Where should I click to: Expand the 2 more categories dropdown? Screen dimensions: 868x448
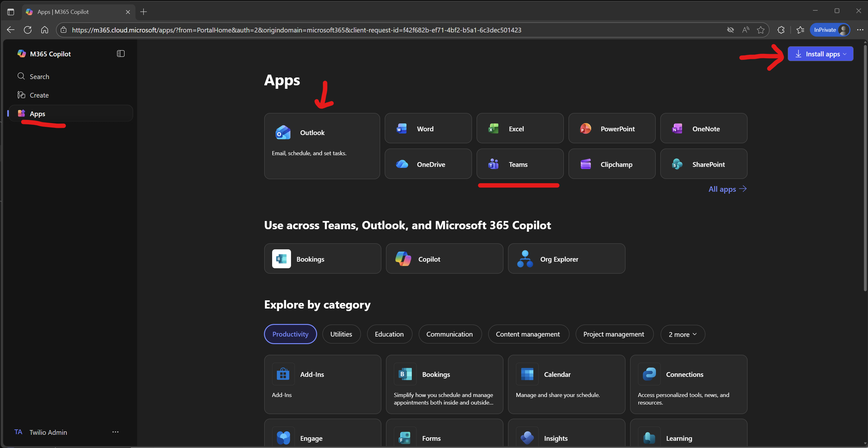coord(682,334)
